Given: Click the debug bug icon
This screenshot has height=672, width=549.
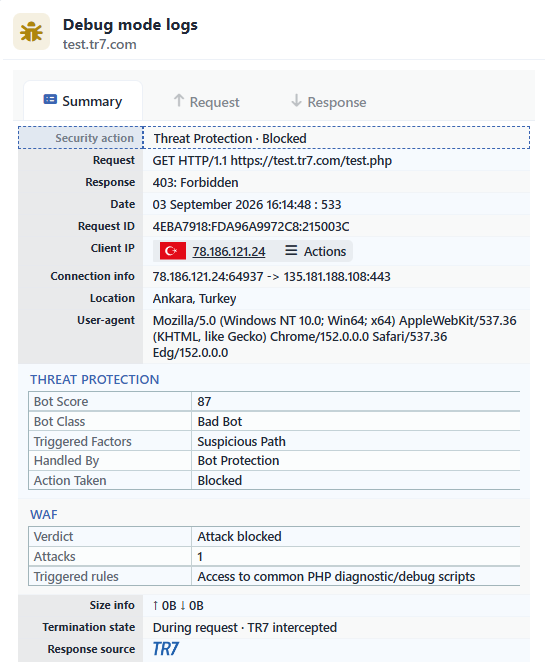Looking at the screenshot, I should click(x=31, y=32).
